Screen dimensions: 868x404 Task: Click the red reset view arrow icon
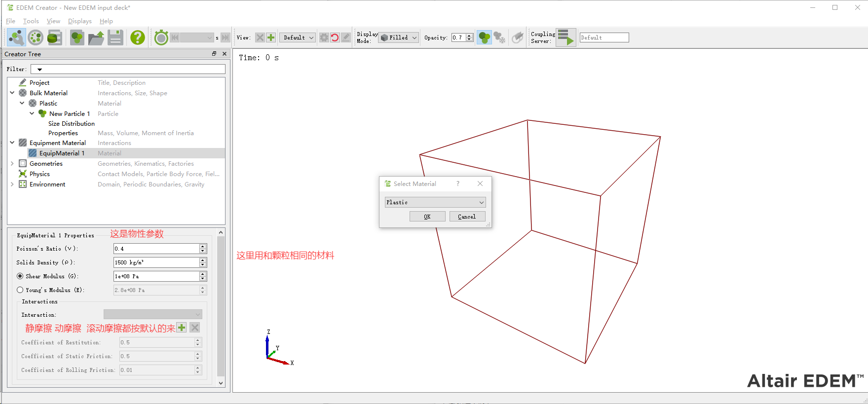coord(335,37)
